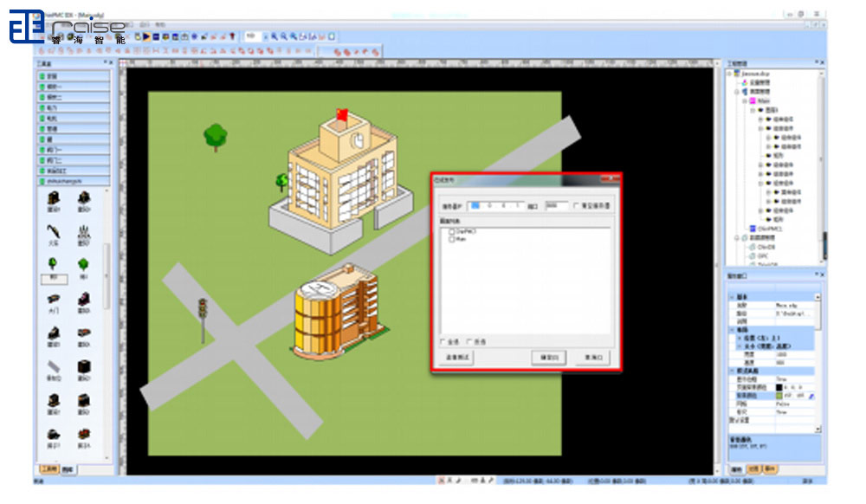The width and height of the screenshot is (866, 504).
Task: Expand the 位置 (左, 上) property row
Action: (740, 338)
